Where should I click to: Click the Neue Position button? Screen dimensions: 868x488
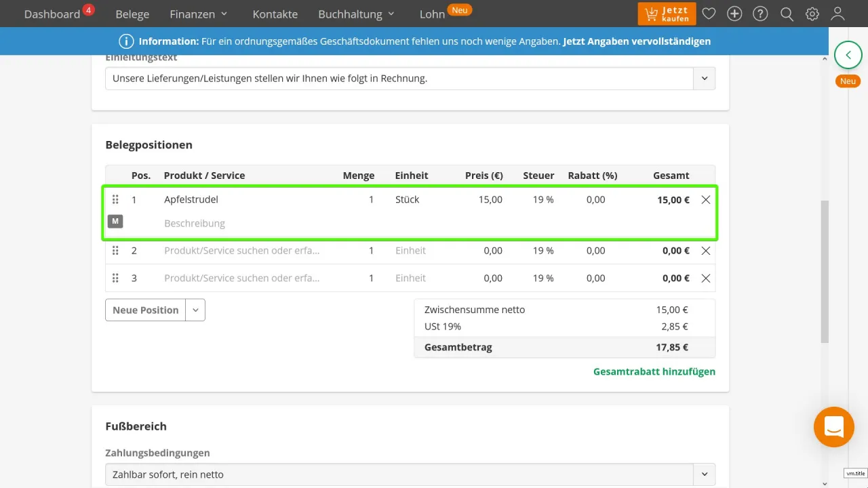[146, 310]
